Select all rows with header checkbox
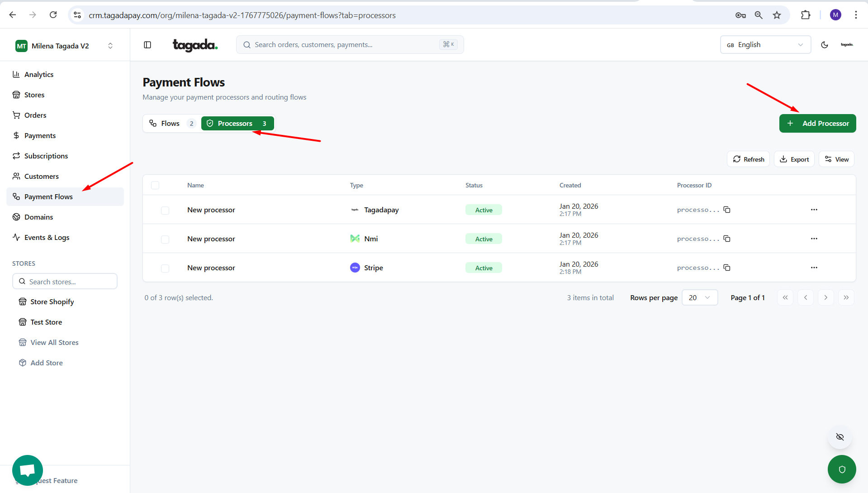The height and width of the screenshot is (493, 868). coord(155,185)
